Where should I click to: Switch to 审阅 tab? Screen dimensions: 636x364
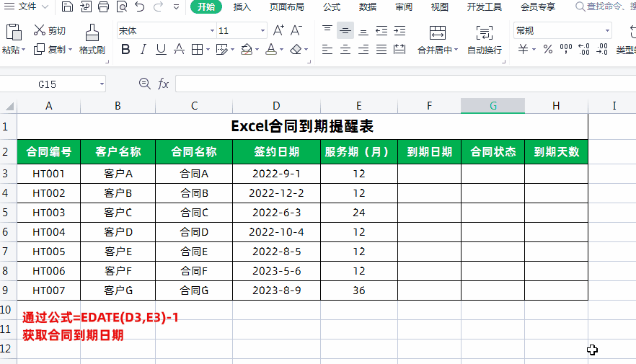(x=404, y=7)
